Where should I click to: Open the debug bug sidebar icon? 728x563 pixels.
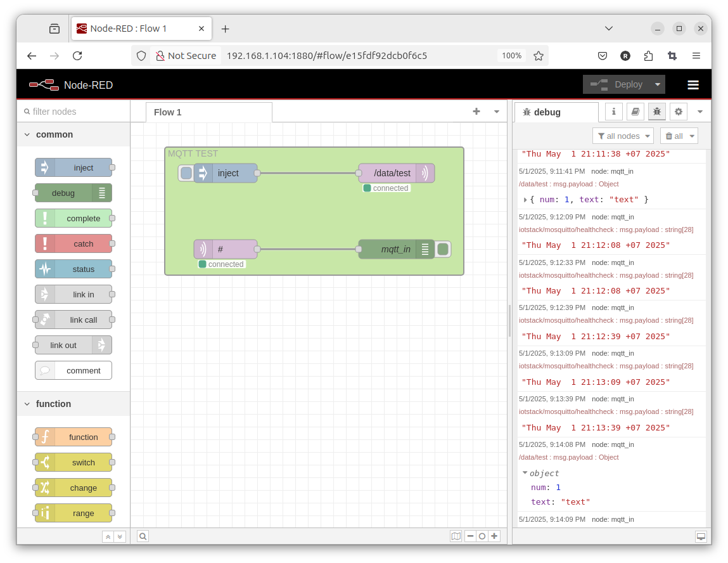(x=657, y=112)
